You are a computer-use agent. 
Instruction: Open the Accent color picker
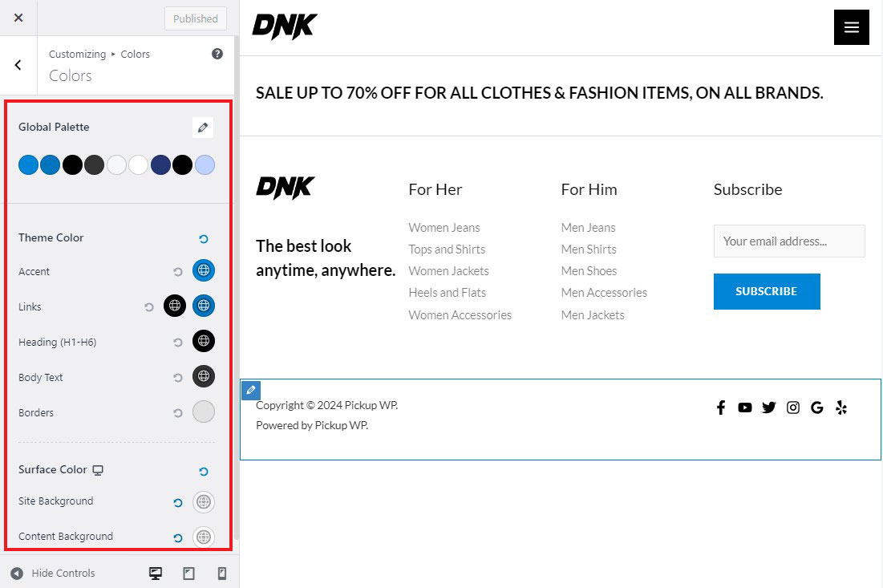tap(204, 270)
